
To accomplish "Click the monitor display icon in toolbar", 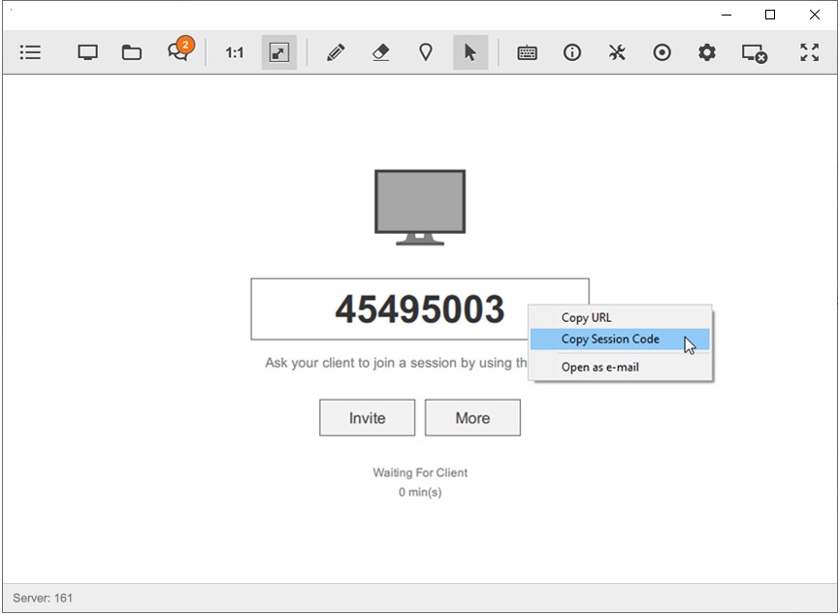I will click(87, 52).
